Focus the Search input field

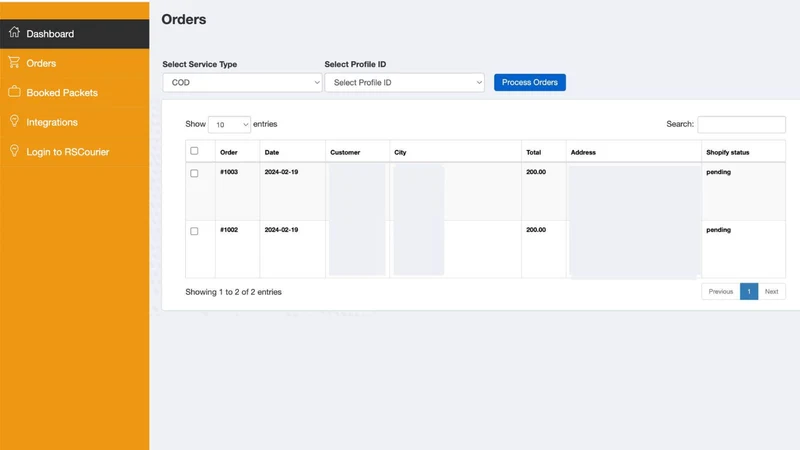(741, 124)
